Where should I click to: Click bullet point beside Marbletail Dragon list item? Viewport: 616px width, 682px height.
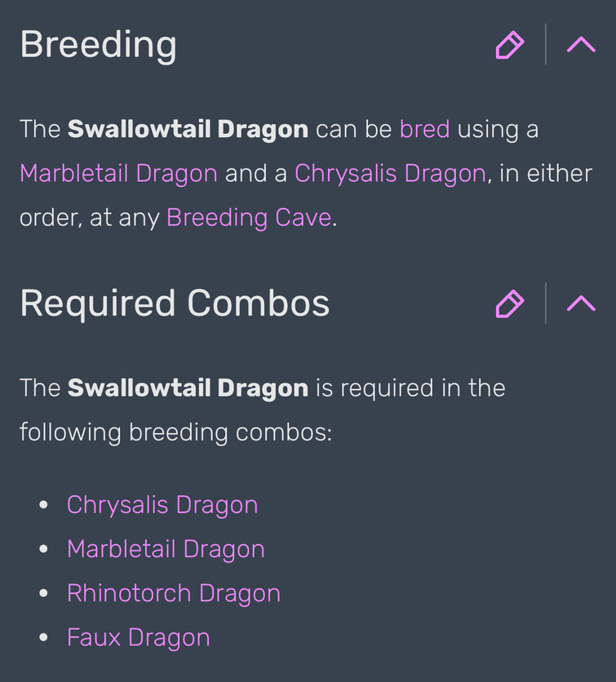[x=43, y=549]
